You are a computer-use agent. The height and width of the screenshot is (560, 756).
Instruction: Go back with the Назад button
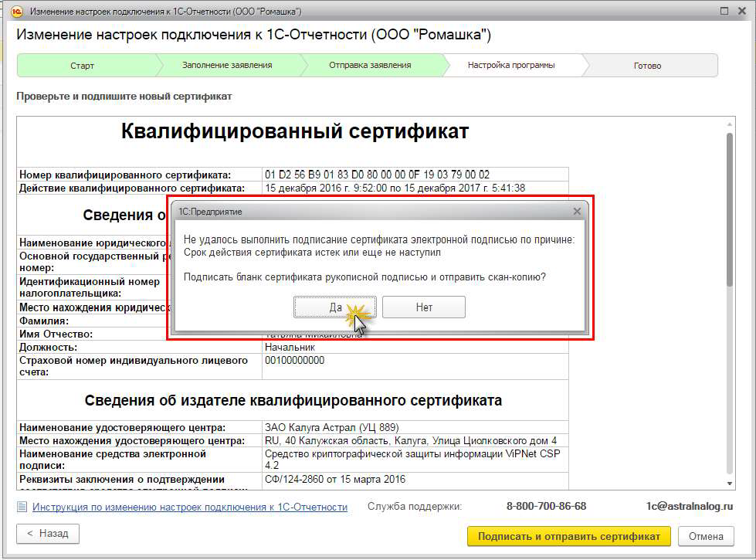pos(48,534)
